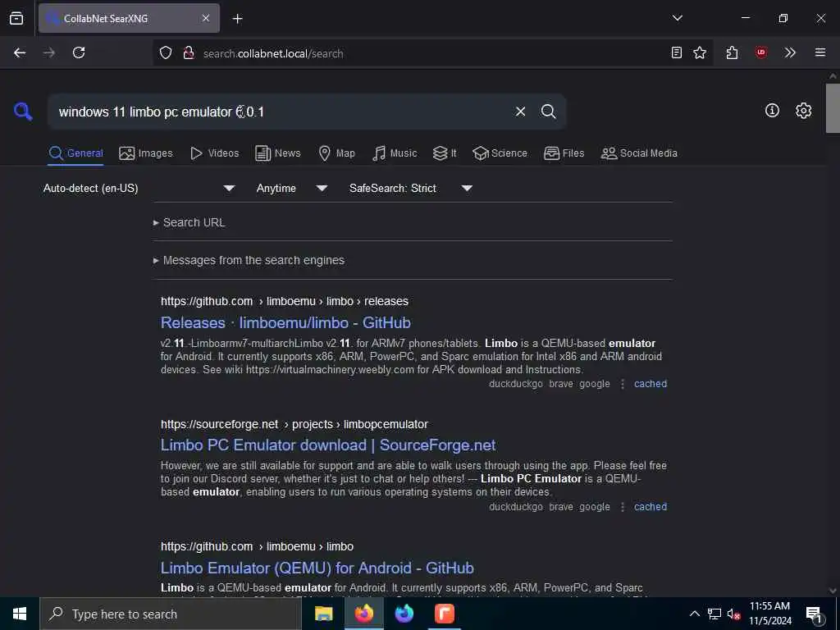The height and width of the screenshot is (630, 840).
Task: Open Limbo Emulator (QEMU) for Android result
Action: [317, 568]
